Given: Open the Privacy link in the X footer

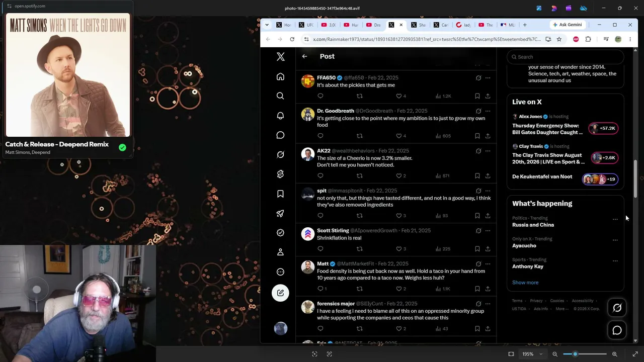Looking at the screenshot, I should (536, 301).
